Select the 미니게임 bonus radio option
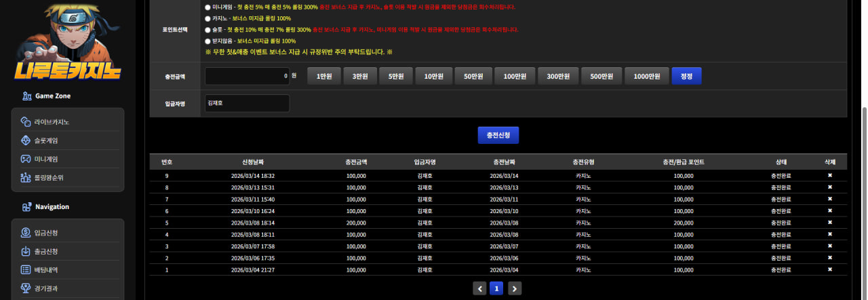Screen dimensions: 868x300 [x=208, y=7]
